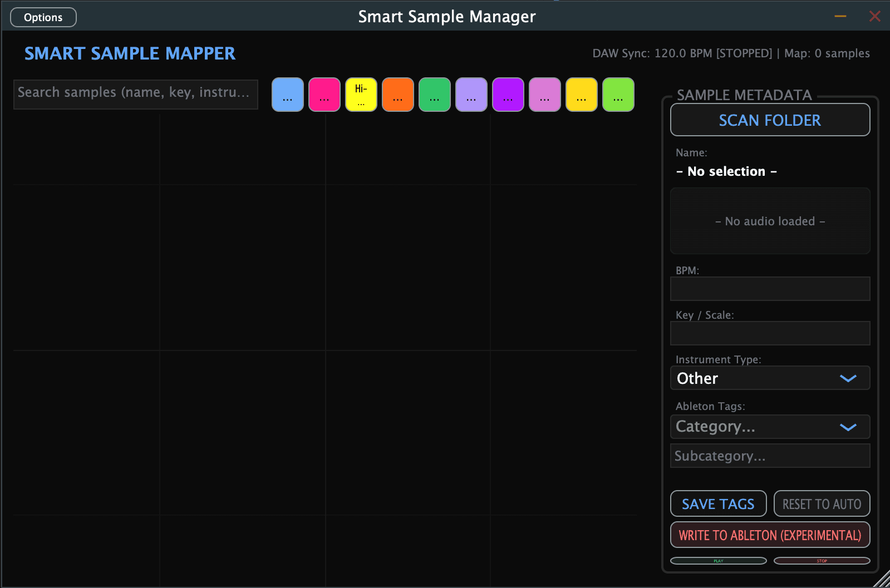Screen dimensions: 890x588
Task: Halt preview with the STOP button
Action: coord(822,561)
